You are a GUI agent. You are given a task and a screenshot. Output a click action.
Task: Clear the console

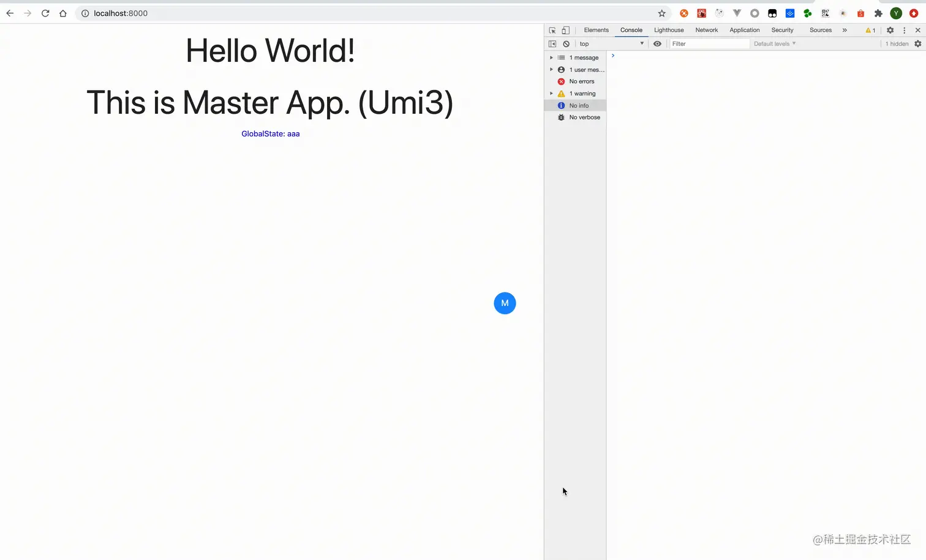point(567,44)
